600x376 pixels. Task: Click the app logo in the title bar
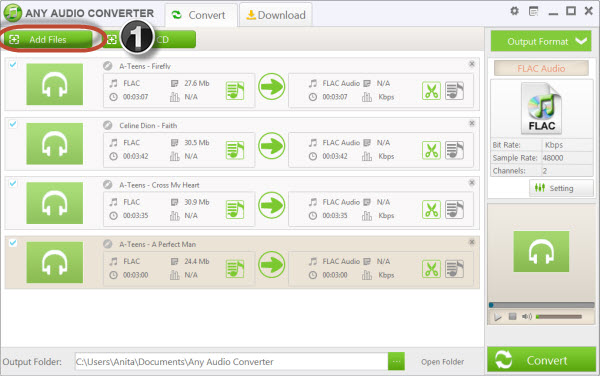[13, 12]
